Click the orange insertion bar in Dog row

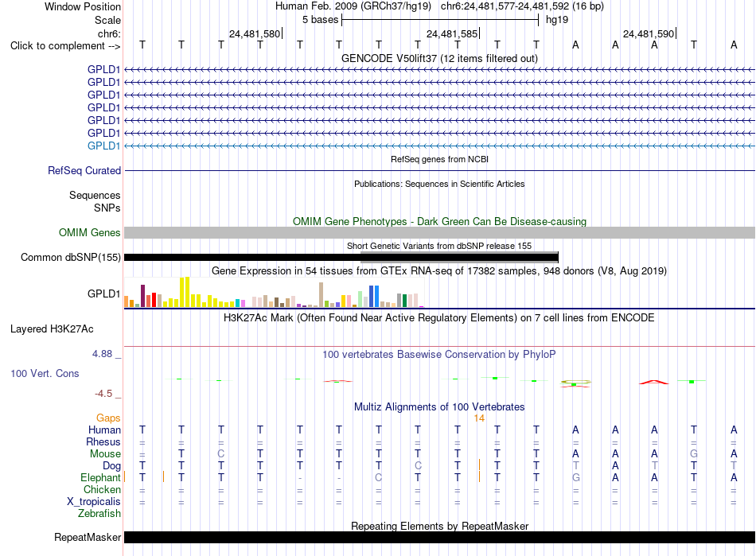click(x=479, y=465)
